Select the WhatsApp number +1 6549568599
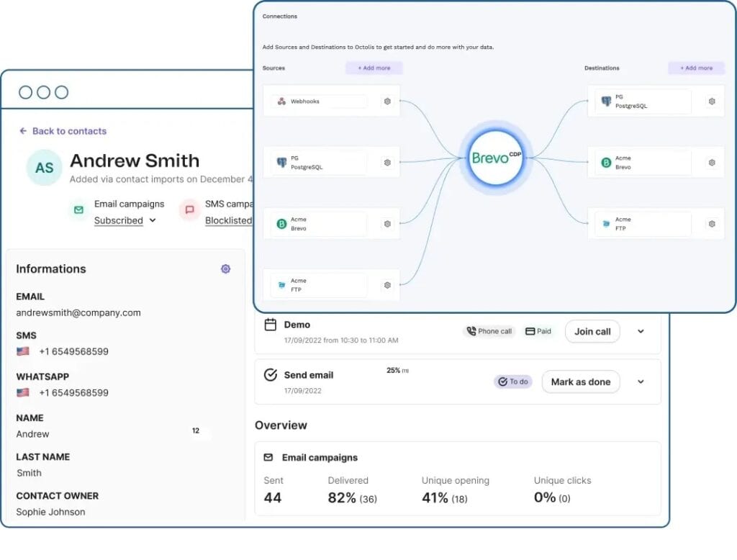The height and width of the screenshot is (560, 737). pyautogui.click(x=74, y=392)
